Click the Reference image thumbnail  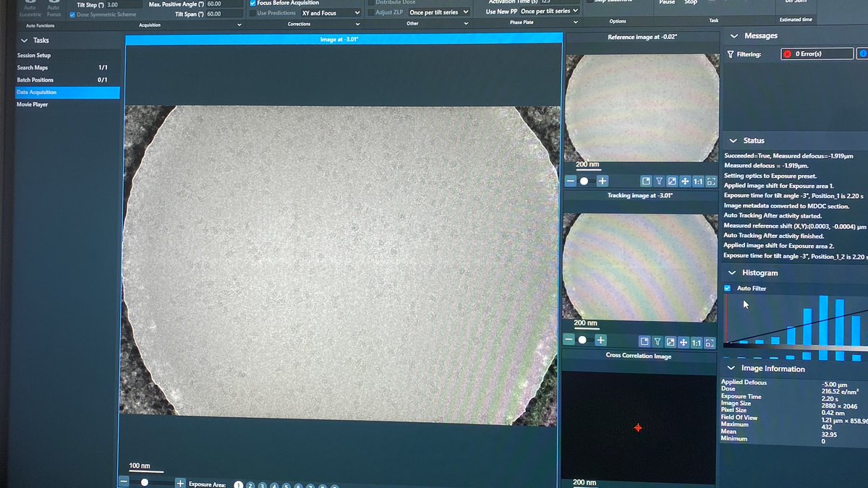[x=642, y=106]
